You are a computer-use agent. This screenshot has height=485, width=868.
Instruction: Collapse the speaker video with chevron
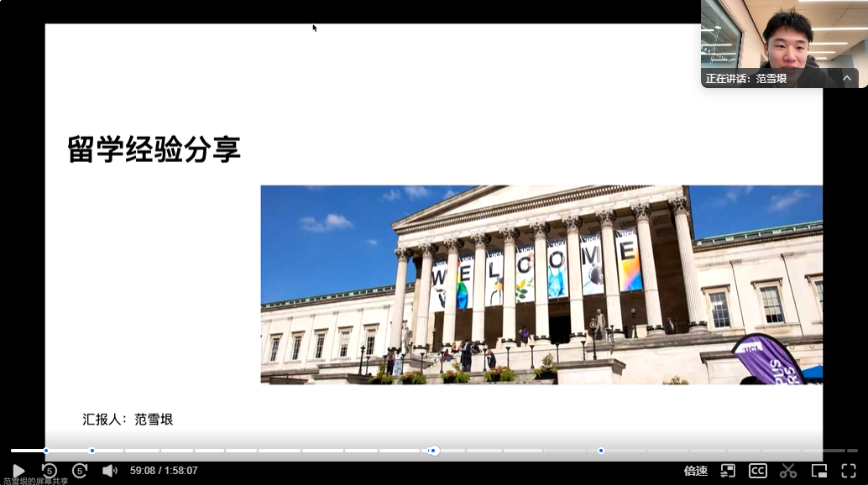(x=847, y=78)
